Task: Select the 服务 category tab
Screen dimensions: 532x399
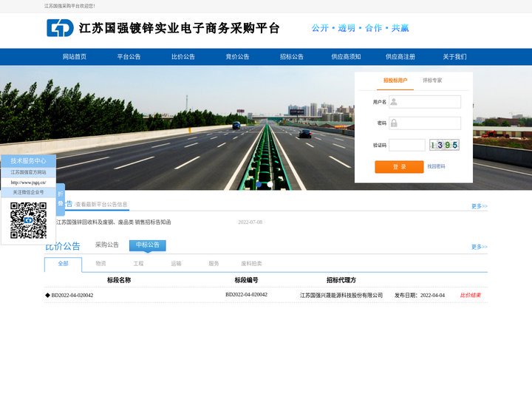Action: pos(214,264)
